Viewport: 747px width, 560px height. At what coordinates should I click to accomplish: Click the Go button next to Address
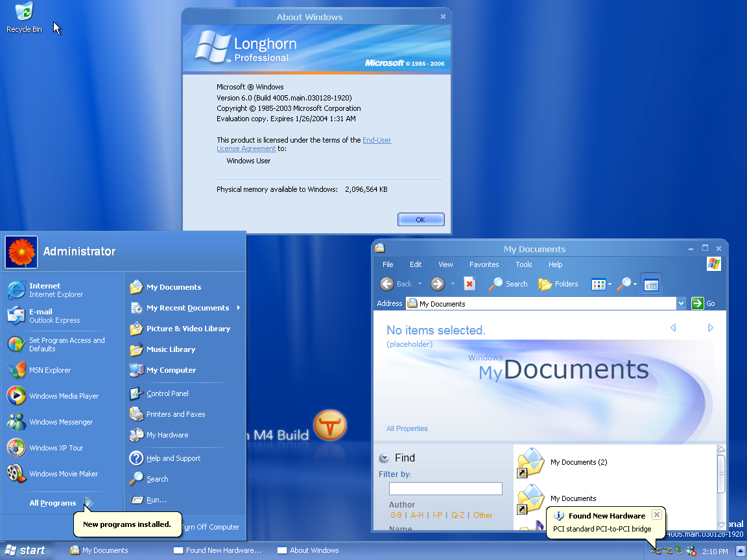pos(703,303)
